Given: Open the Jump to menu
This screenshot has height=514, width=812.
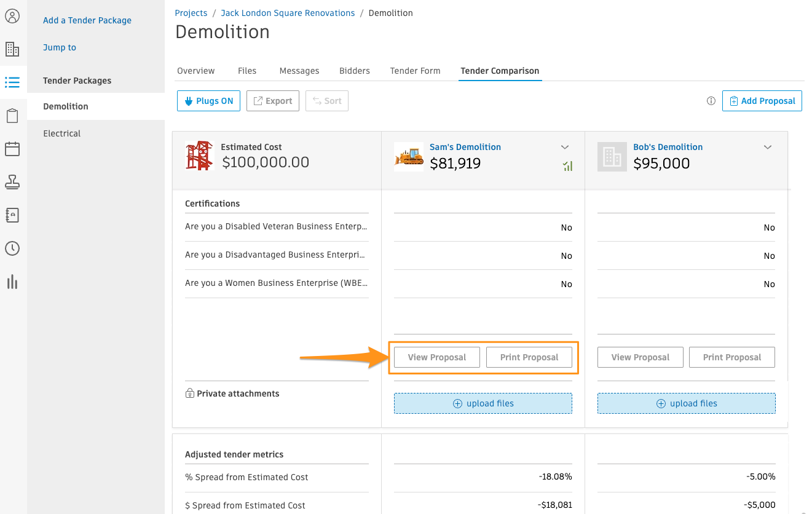Looking at the screenshot, I should coord(60,47).
